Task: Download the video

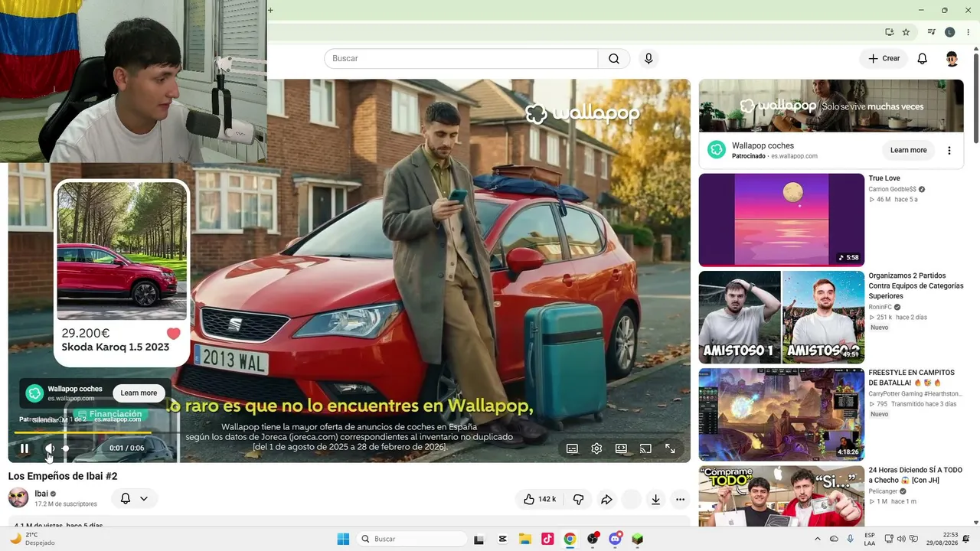Action: click(x=655, y=499)
